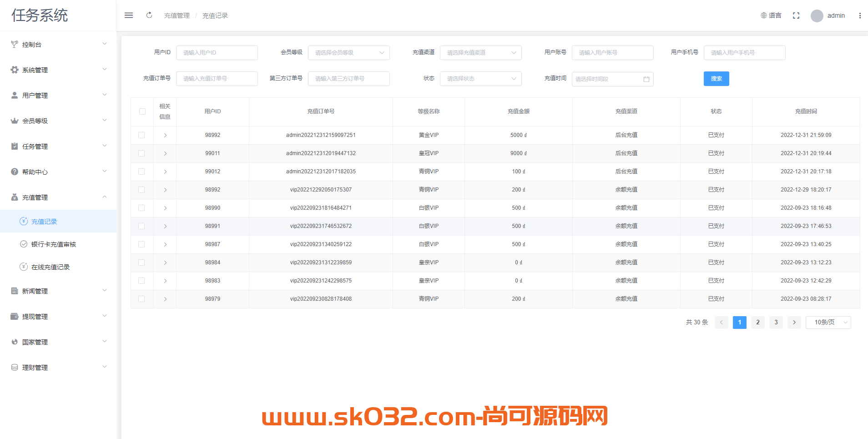Toggle the sidebar hamburger menu icon
The width and height of the screenshot is (868, 439).
pyautogui.click(x=129, y=15)
